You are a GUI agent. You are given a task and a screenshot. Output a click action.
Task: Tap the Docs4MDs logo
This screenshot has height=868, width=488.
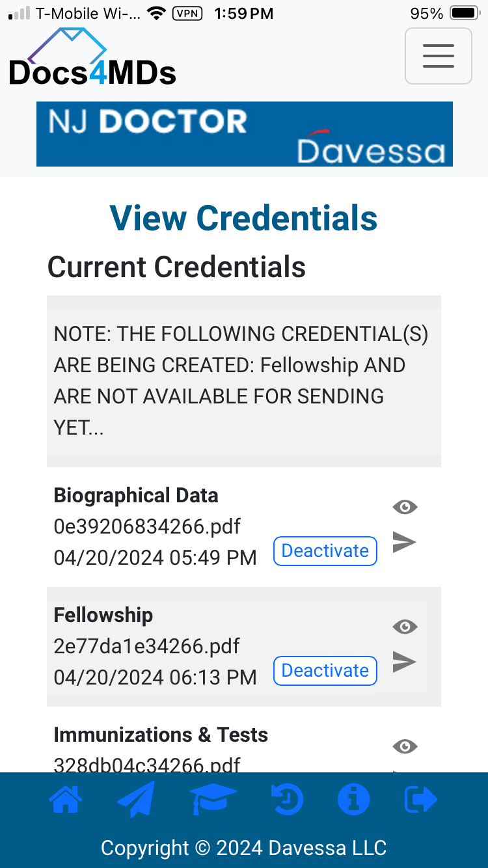coord(92,60)
